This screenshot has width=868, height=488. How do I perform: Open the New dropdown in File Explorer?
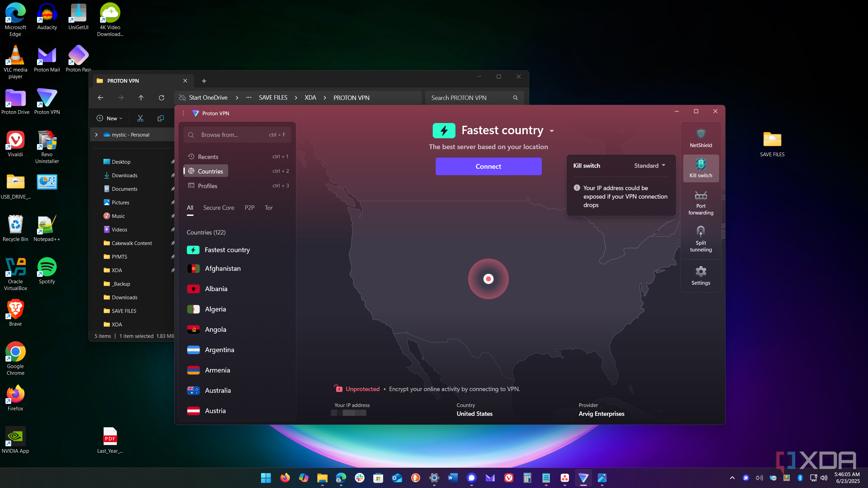pos(110,118)
